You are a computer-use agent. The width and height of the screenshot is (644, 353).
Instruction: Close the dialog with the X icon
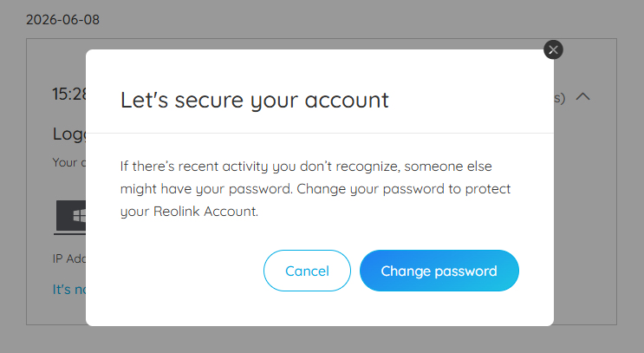553,49
